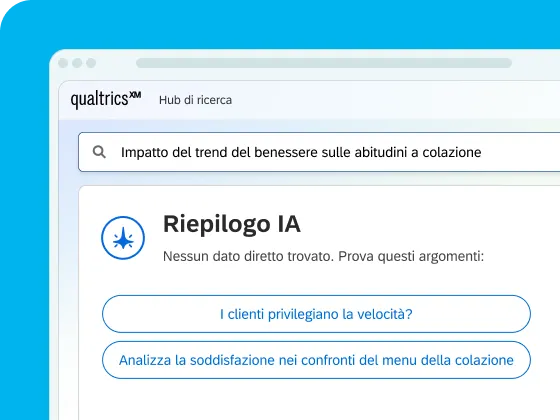Click the Riepilogo IA sparkle icon
Image resolution: width=560 pixels, height=420 pixels.
pyautogui.click(x=123, y=238)
